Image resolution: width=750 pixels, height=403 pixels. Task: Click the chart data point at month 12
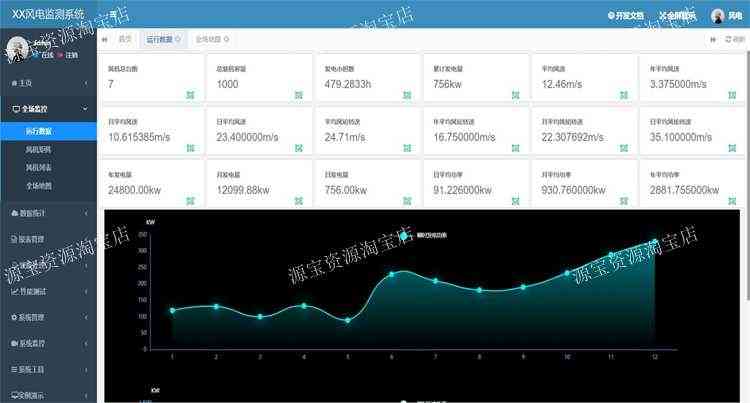(655, 241)
